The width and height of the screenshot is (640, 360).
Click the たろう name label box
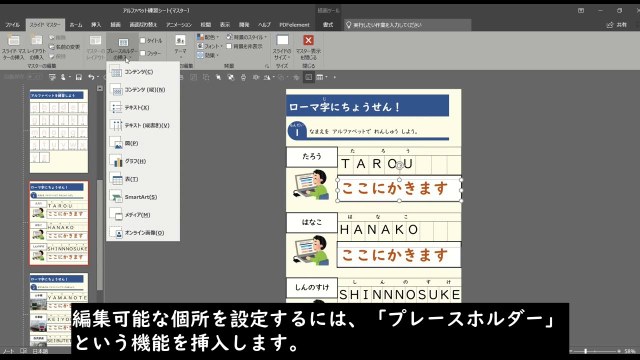[x=312, y=157]
